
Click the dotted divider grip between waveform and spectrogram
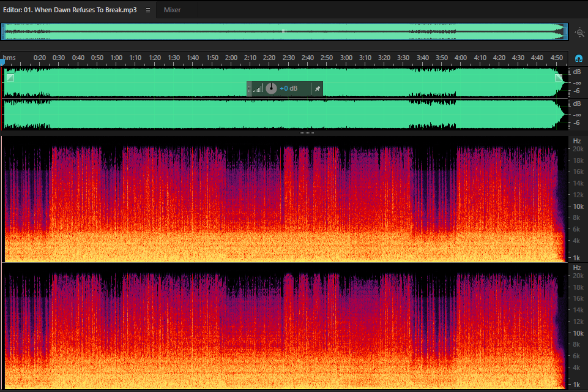[307, 133]
